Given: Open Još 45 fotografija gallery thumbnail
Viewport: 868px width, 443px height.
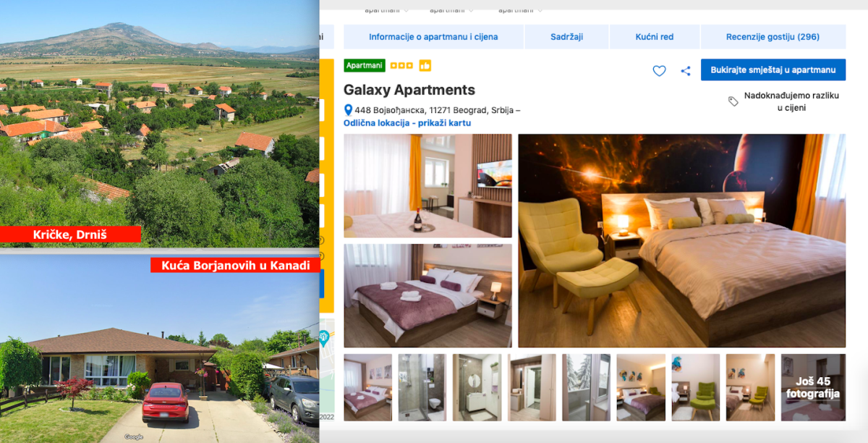Looking at the screenshot, I should [813, 387].
